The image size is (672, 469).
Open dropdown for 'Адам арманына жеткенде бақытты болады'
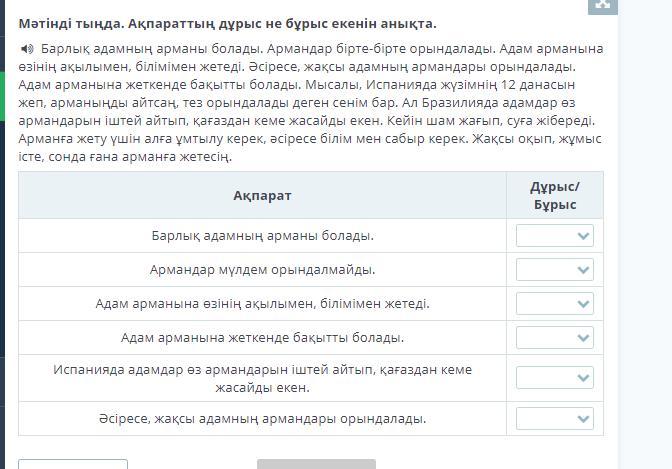pyautogui.click(x=555, y=338)
